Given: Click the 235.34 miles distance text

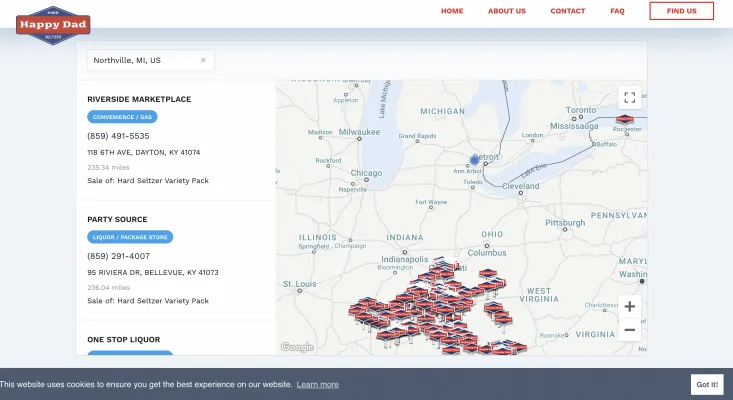Looking at the screenshot, I should (x=108, y=167).
